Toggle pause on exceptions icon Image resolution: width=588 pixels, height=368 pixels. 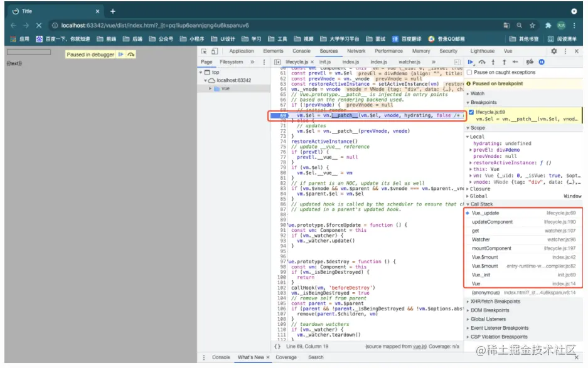(x=542, y=62)
